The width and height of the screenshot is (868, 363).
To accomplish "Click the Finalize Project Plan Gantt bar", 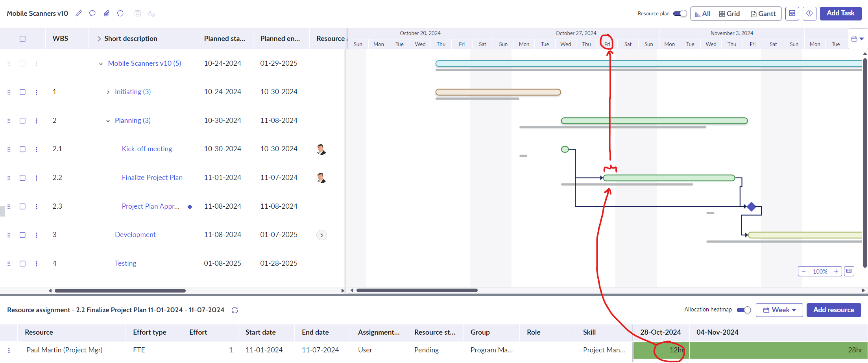I will click(669, 178).
